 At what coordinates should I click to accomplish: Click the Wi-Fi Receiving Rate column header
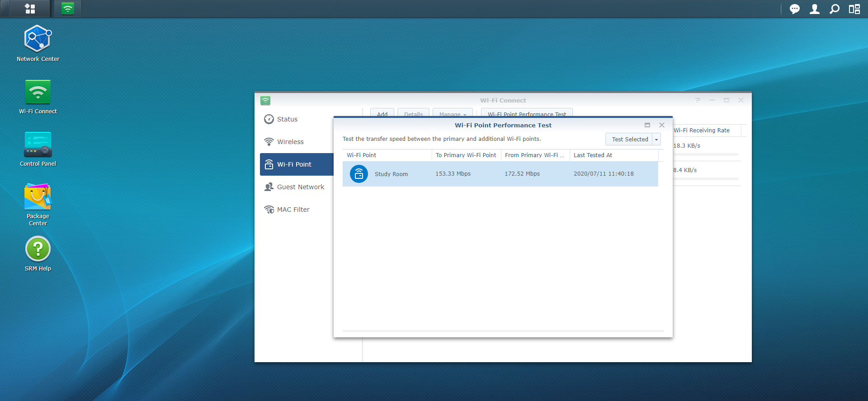point(707,131)
